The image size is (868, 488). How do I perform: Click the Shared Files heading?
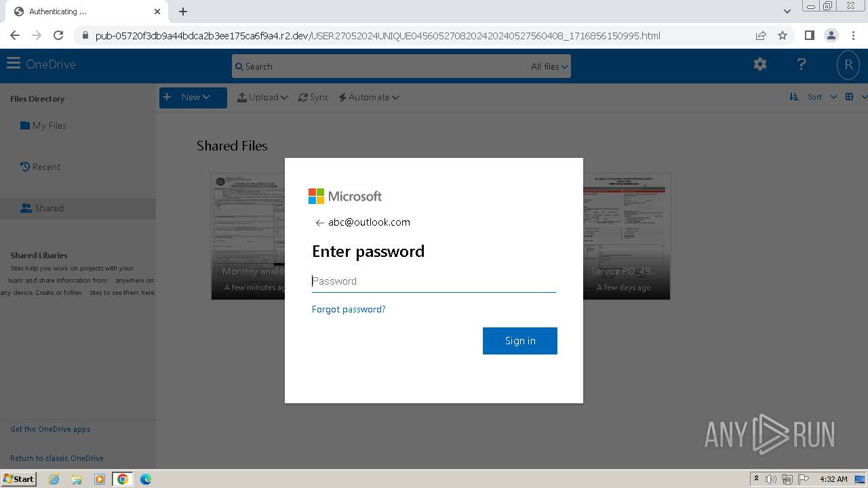[x=232, y=146]
